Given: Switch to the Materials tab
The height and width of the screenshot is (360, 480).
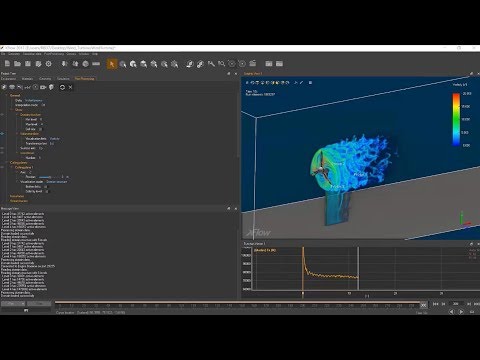Looking at the screenshot, I should click(x=27, y=79).
